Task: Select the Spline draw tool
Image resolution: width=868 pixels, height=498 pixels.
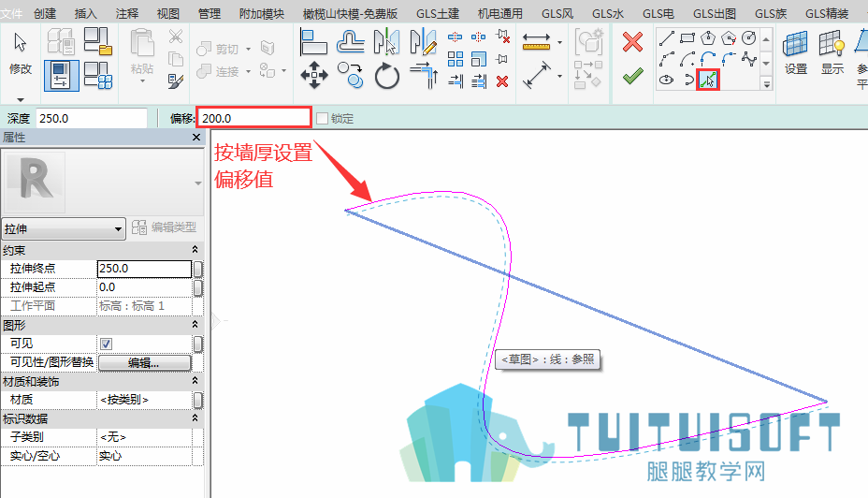Action: pyautogui.click(x=749, y=59)
